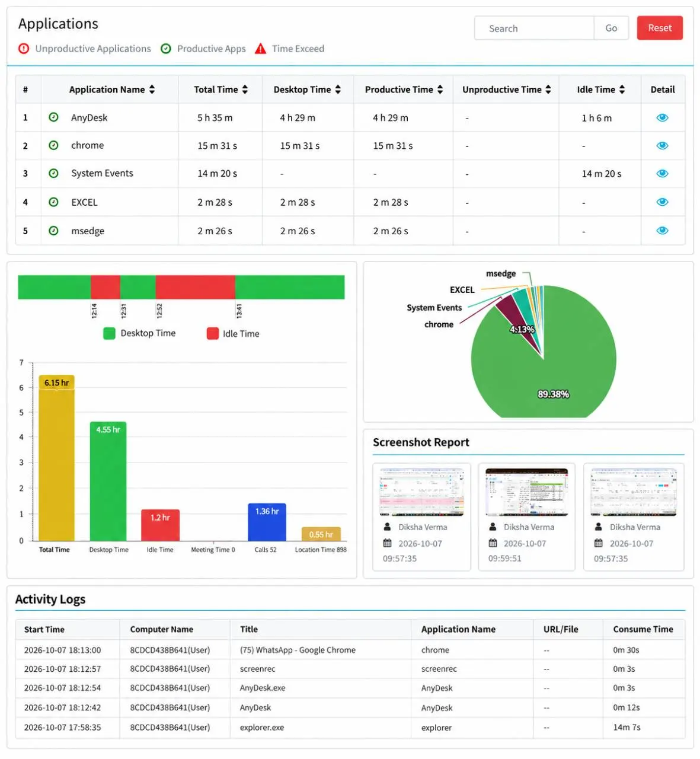Click the Productive Apps green check icon
This screenshot has height=759, width=700.
coord(166,49)
